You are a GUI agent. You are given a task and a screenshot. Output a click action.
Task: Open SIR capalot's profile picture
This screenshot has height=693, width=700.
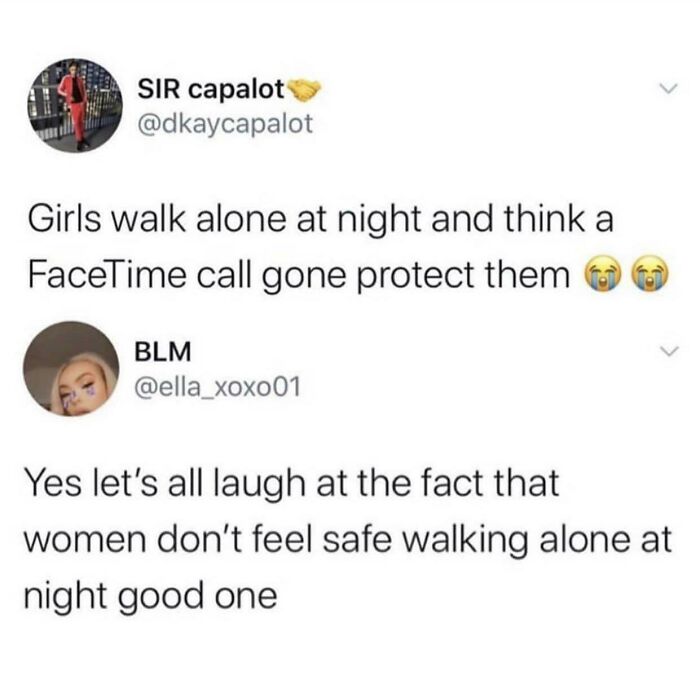[75, 105]
